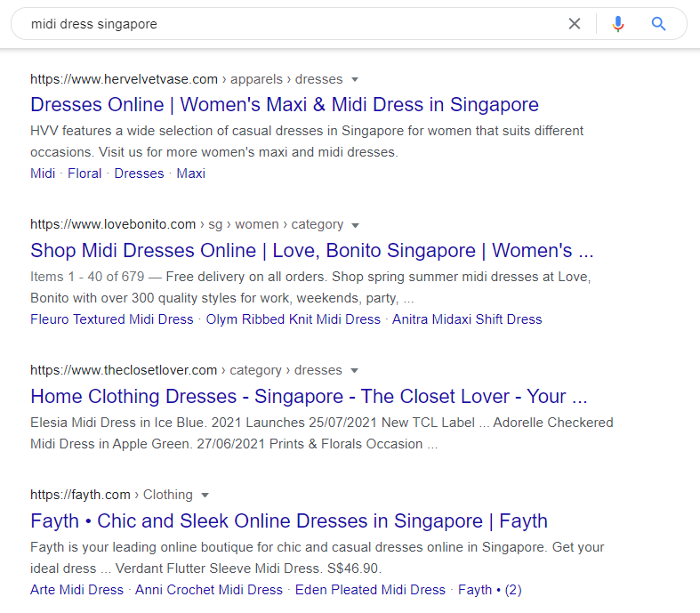
Task: Expand options arrow beside hervelvetvase.com URL
Action: [355, 79]
